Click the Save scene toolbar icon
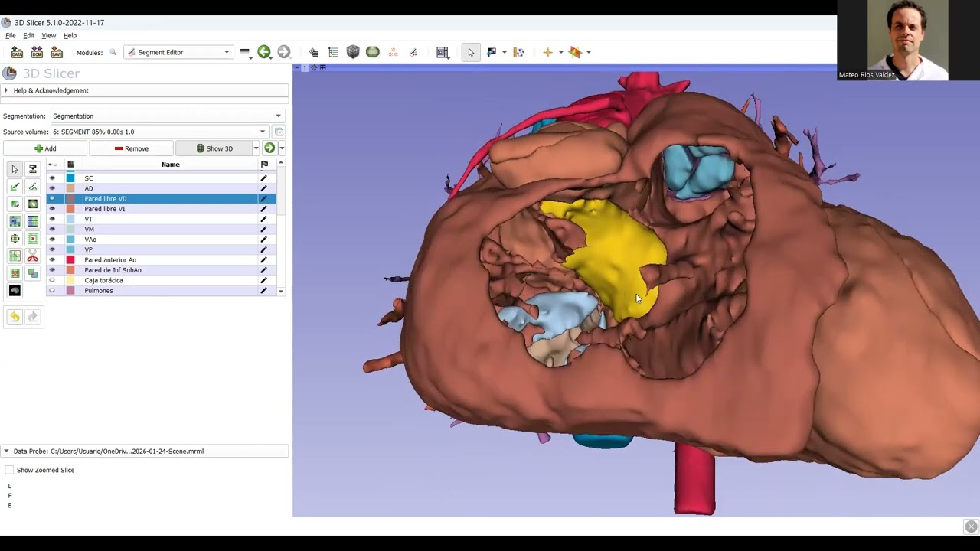Viewport: 980px width, 551px height. pyautogui.click(x=57, y=52)
